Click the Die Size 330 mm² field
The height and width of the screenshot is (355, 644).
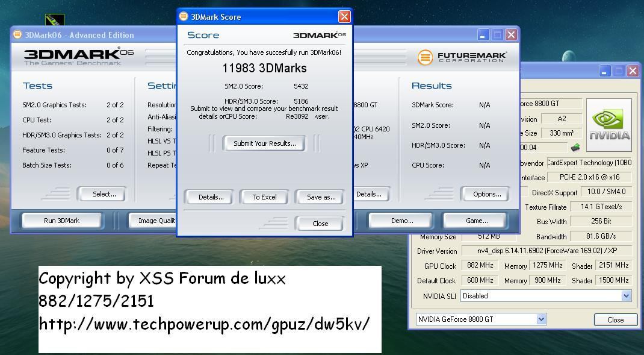coord(561,133)
